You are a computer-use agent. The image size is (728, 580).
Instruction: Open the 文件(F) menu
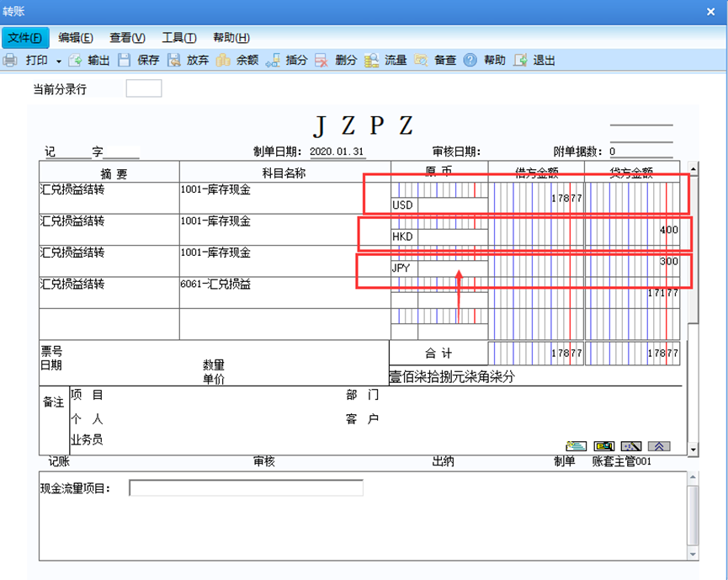[25, 38]
